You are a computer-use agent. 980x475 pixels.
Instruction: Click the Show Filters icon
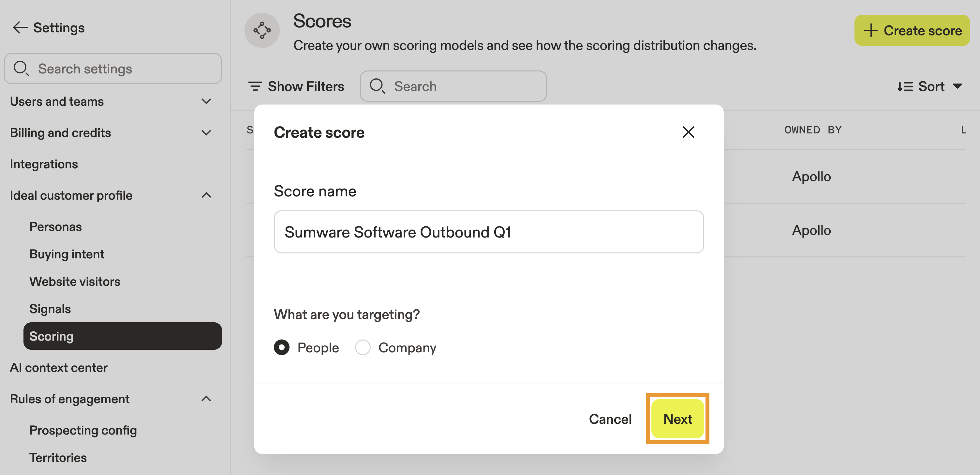(x=255, y=86)
